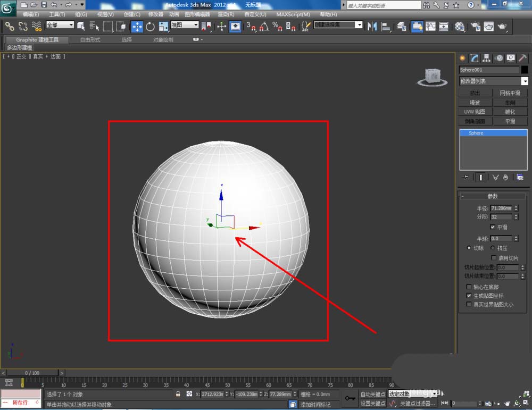Enable the 启用切片 checkbox
The width and height of the screenshot is (532, 410).
point(494,258)
